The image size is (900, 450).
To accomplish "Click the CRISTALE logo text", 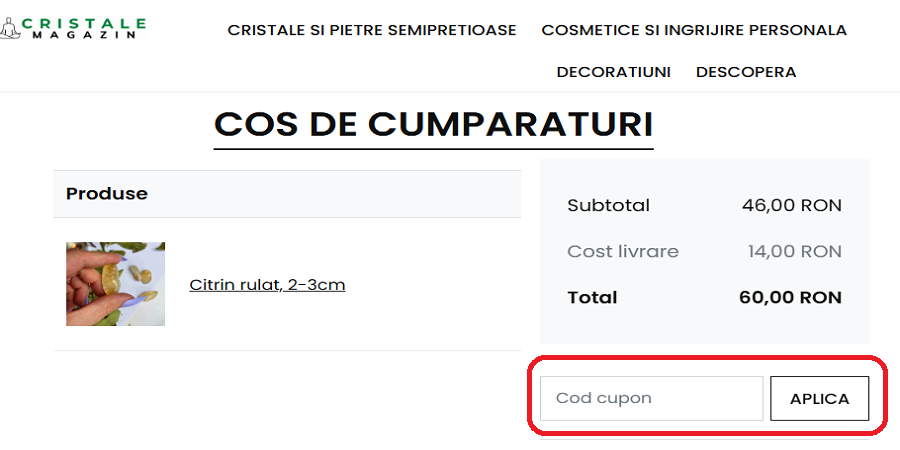I will 84,23.
